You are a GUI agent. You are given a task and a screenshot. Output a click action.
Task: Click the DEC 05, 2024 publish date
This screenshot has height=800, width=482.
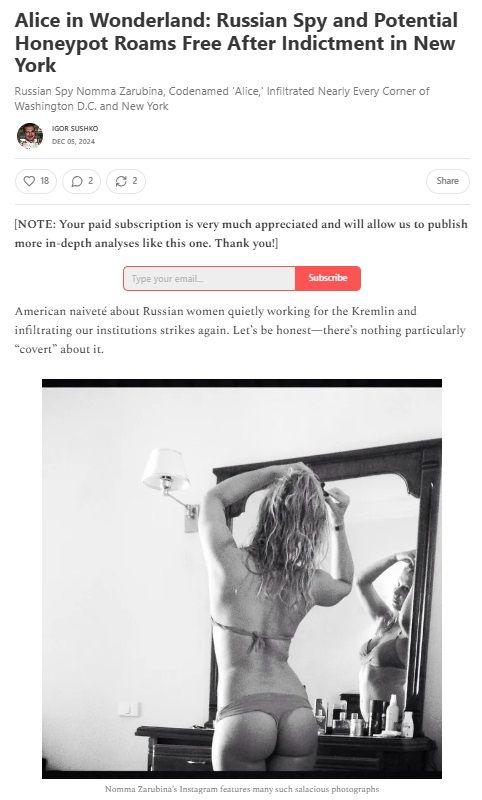[x=73, y=142]
